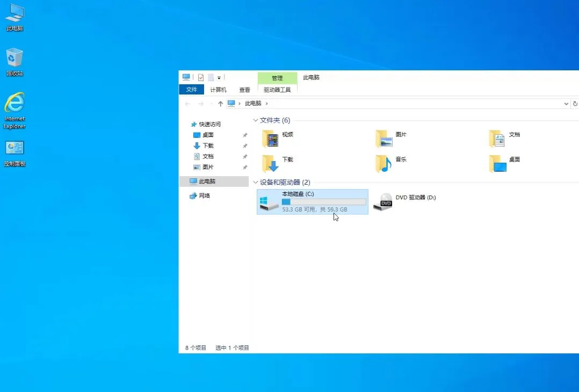Open the 文件 (File) menu tab
Screen dimensions: 579x392
click(191, 90)
